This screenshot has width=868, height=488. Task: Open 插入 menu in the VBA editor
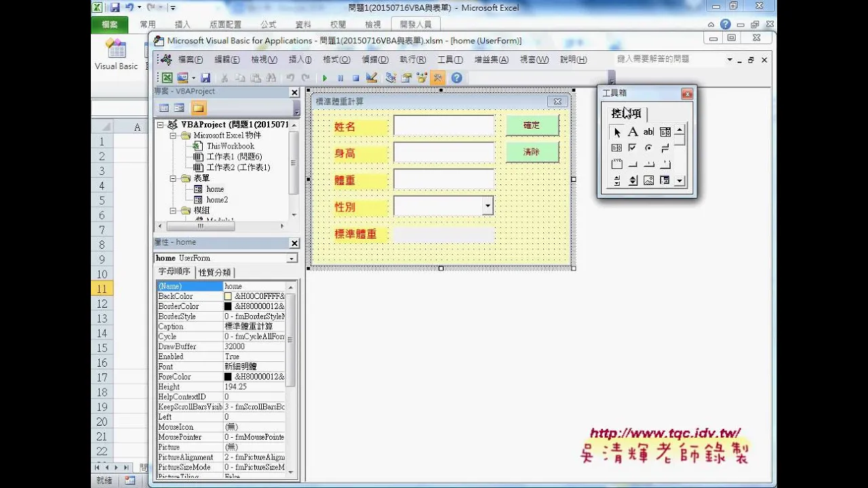pyautogui.click(x=300, y=60)
